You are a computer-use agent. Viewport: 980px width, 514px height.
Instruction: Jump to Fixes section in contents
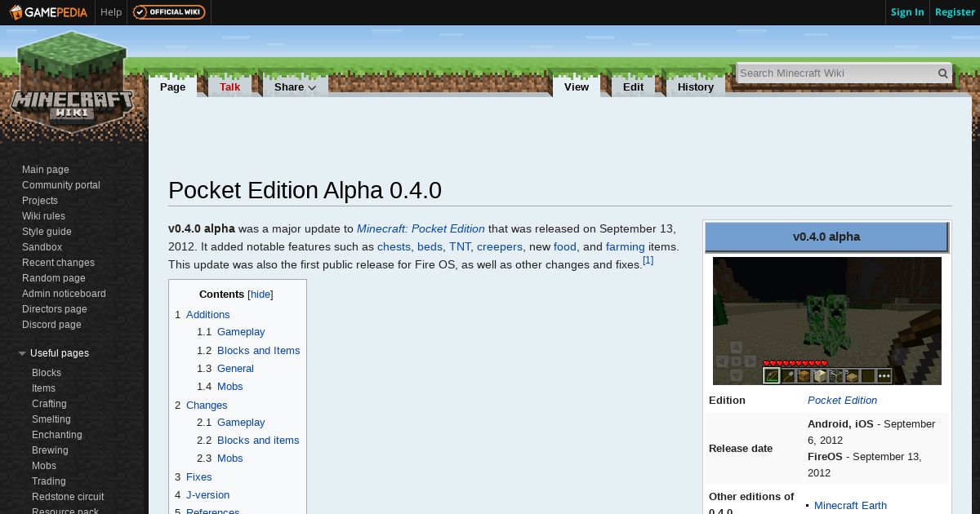(198, 476)
